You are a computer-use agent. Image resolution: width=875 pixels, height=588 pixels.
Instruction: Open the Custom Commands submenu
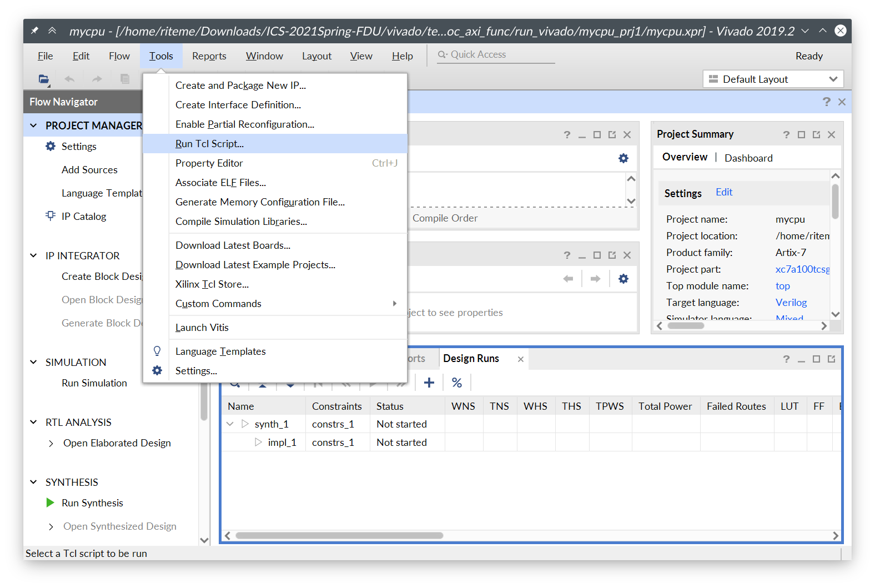pos(275,303)
